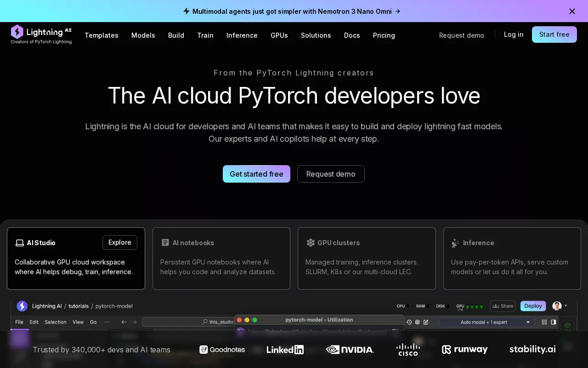Click the red close dot on Utilization window
The image size is (588, 368).
pyautogui.click(x=239, y=320)
